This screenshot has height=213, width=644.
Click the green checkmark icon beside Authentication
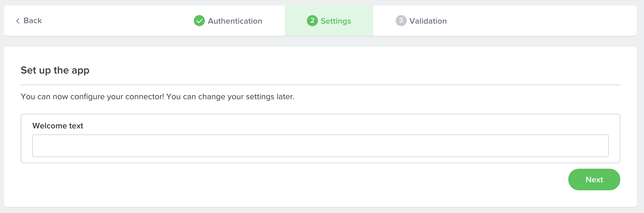(199, 21)
